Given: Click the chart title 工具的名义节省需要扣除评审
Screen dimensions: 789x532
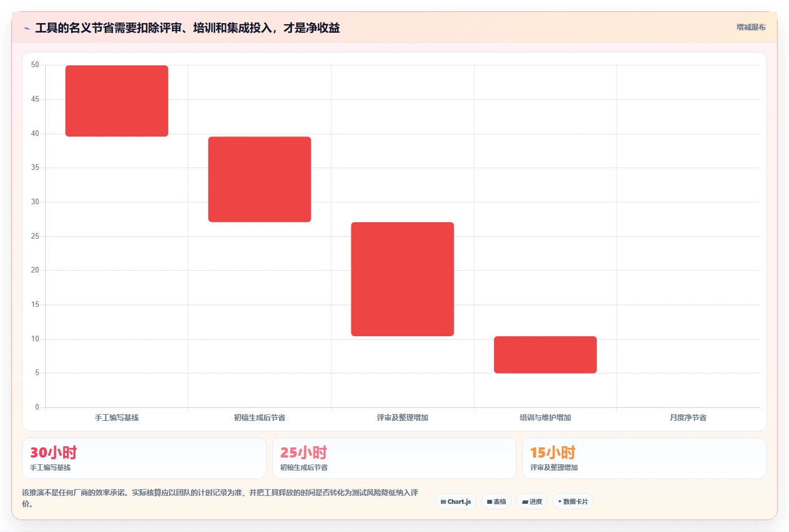Looking at the screenshot, I should point(187,28).
